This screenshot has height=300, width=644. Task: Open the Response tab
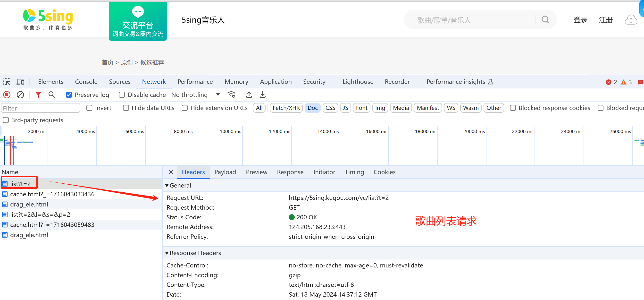[290, 172]
